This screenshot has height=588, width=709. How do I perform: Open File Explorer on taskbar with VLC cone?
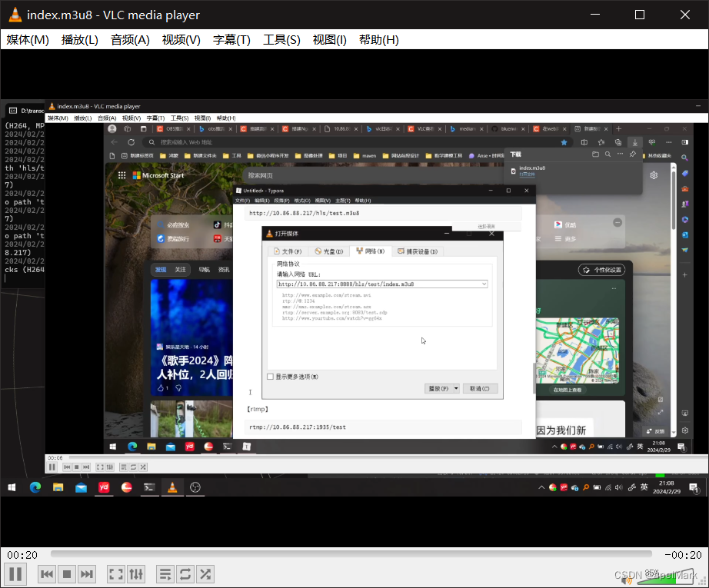[x=58, y=487]
